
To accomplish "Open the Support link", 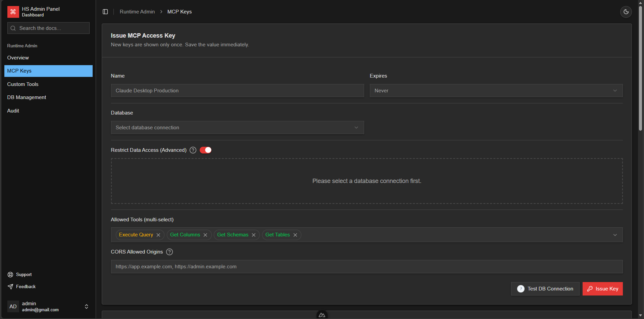I will (x=24, y=275).
